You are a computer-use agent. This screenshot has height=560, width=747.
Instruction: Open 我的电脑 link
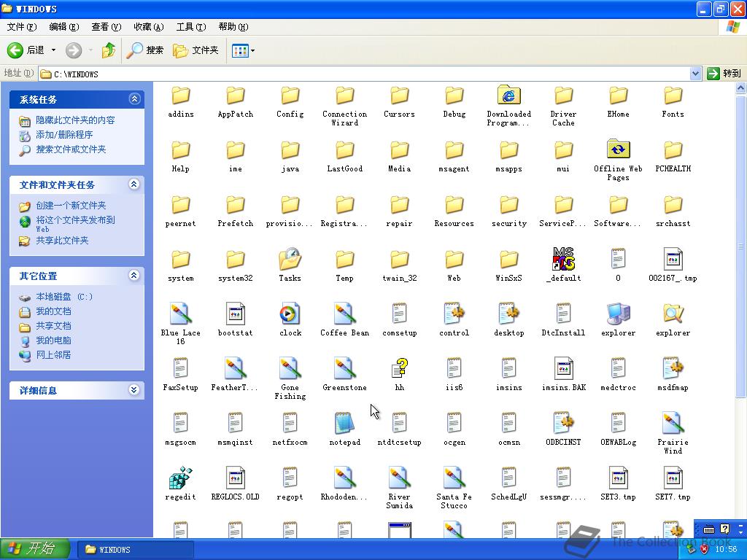[53, 341]
